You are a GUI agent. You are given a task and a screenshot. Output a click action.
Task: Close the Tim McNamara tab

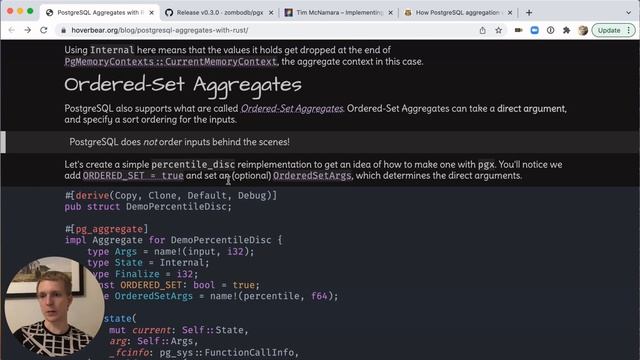click(x=390, y=13)
